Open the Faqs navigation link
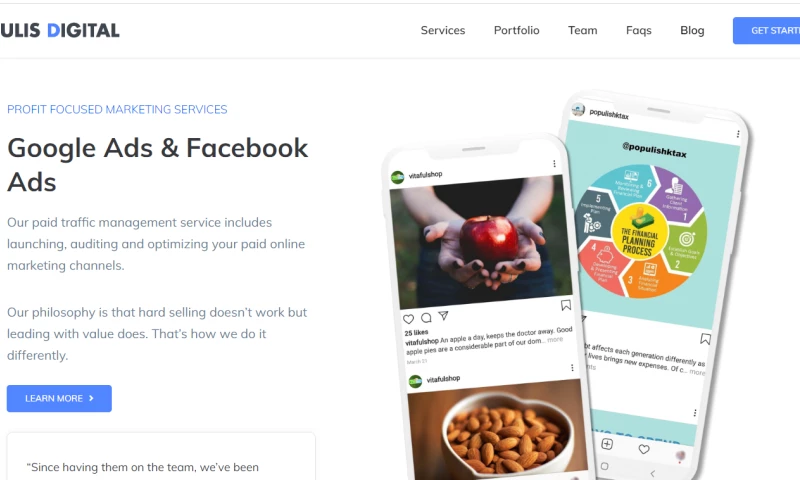This screenshot has width=800, height=480. pos(639,31)
